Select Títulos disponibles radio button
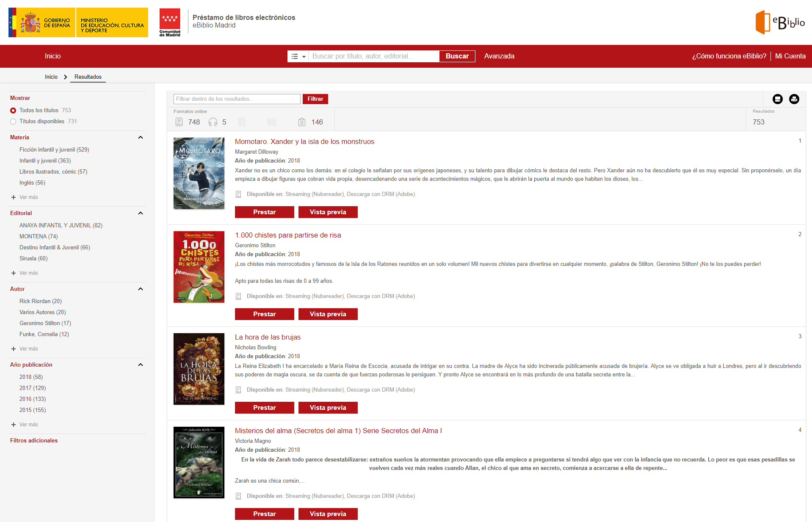 click(13, 122)
